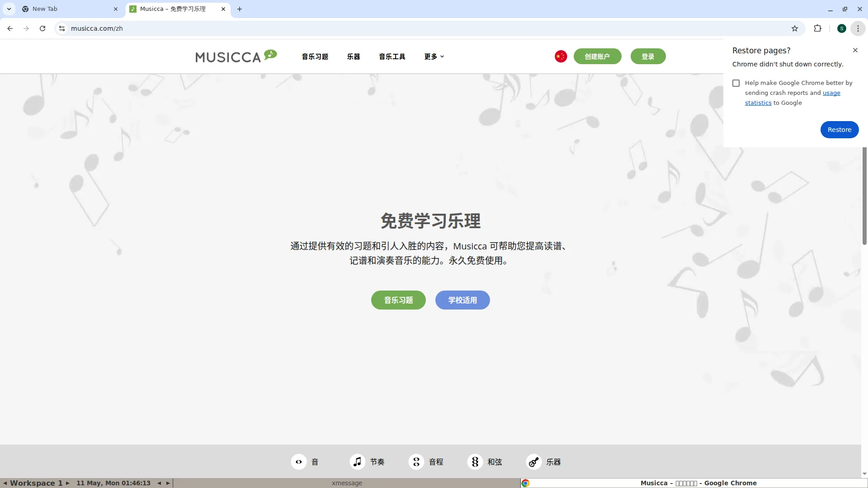The image size is (868, 488).
Task: Click the Musicca logo
Action: pyautogui.click(x=236, y=56)
